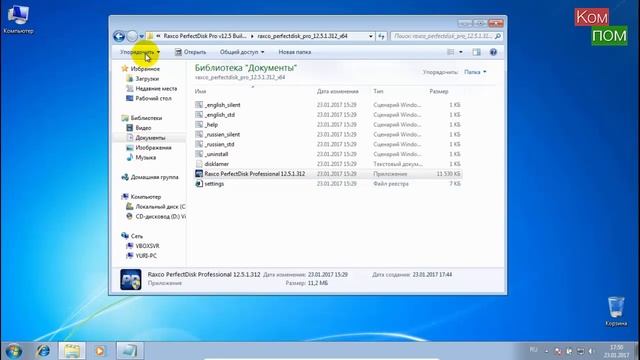640x360 pixels.
Task: Select Домашняя группа in sidebar
Action: click(150, 177)
